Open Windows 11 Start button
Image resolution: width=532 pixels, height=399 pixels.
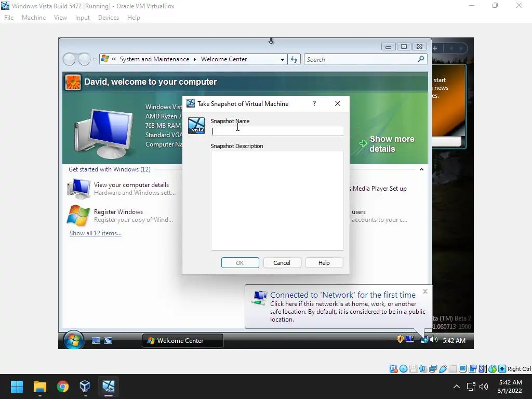pyautogui.click(x=17, y=387)
